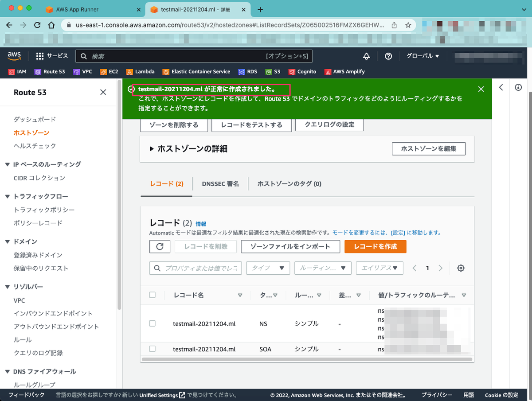Open the help question mark menu
The height and width of the screenshot is (401, 532).
[388, 56]
